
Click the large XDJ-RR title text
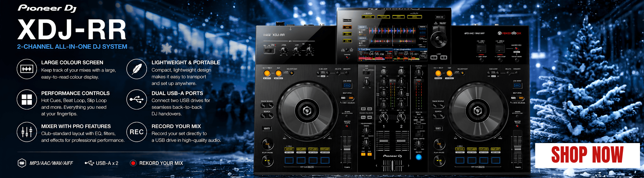72,30
